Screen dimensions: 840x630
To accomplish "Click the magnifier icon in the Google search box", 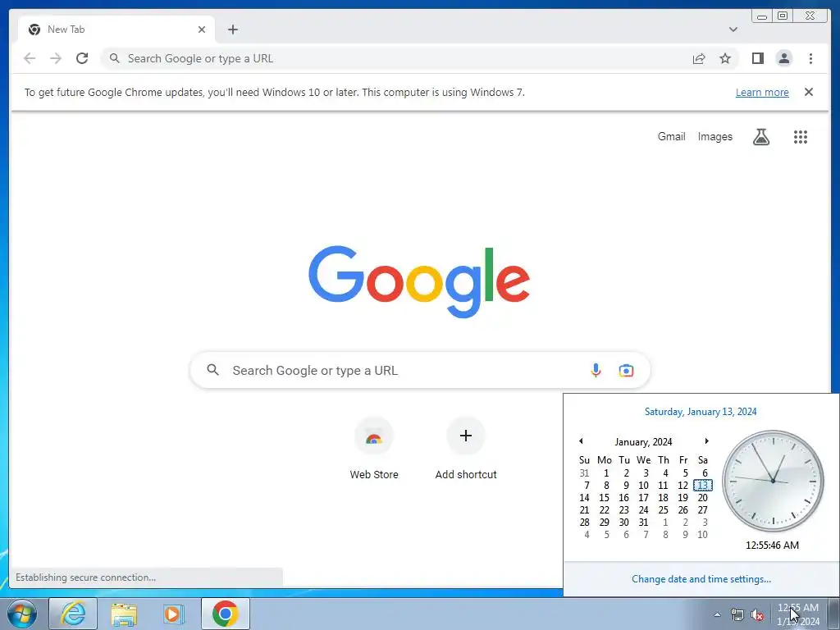I will pos(212,370).
